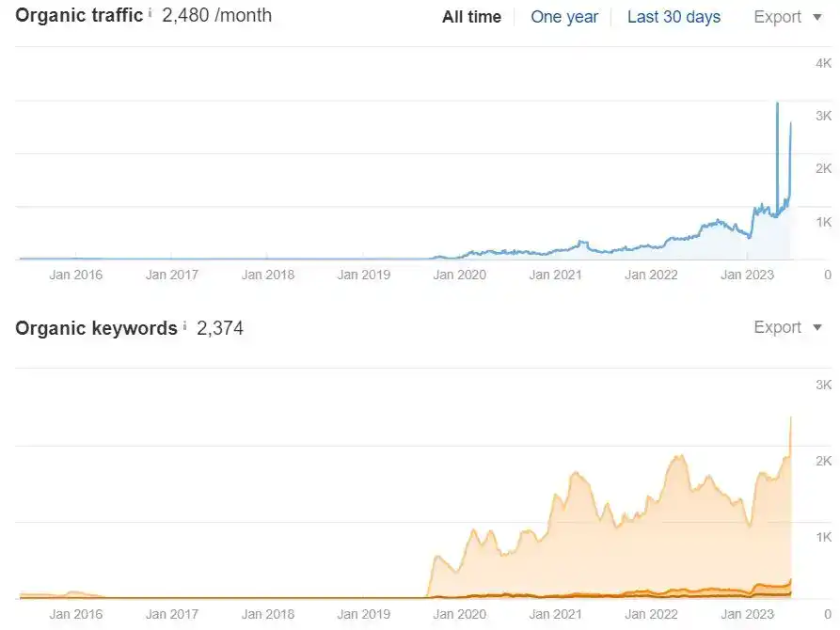Click Jan 2023 label on keywords chart axis
This screenshot has width=840, height=630.
point(747,614)
